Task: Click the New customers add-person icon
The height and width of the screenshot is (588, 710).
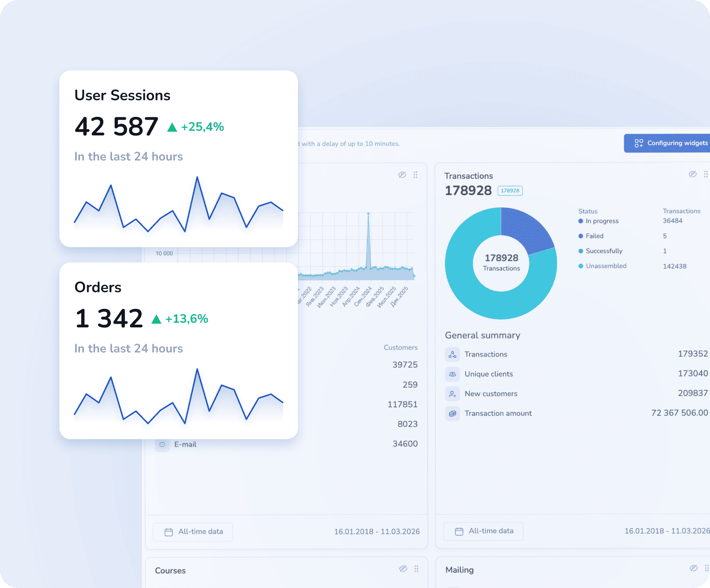Action: [452, 394]
